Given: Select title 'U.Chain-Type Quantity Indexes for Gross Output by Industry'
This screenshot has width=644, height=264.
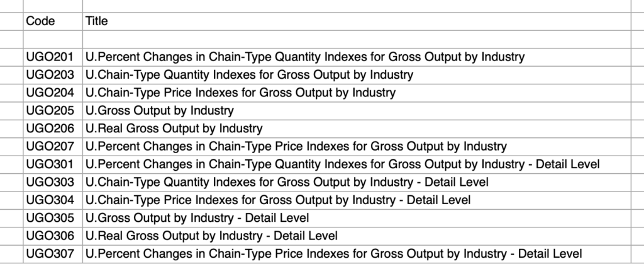Looking at the screenshot, I should tap(249, 75).
